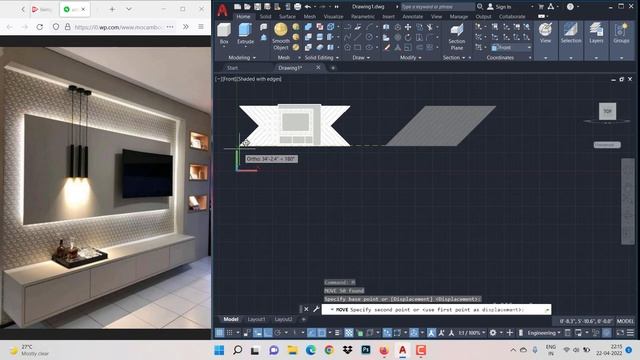Image resolution: width=640 pixels, height=360 pixels.
Task: Open the Engineering units dropdown in status bar
Action: (x=544, y=333)
